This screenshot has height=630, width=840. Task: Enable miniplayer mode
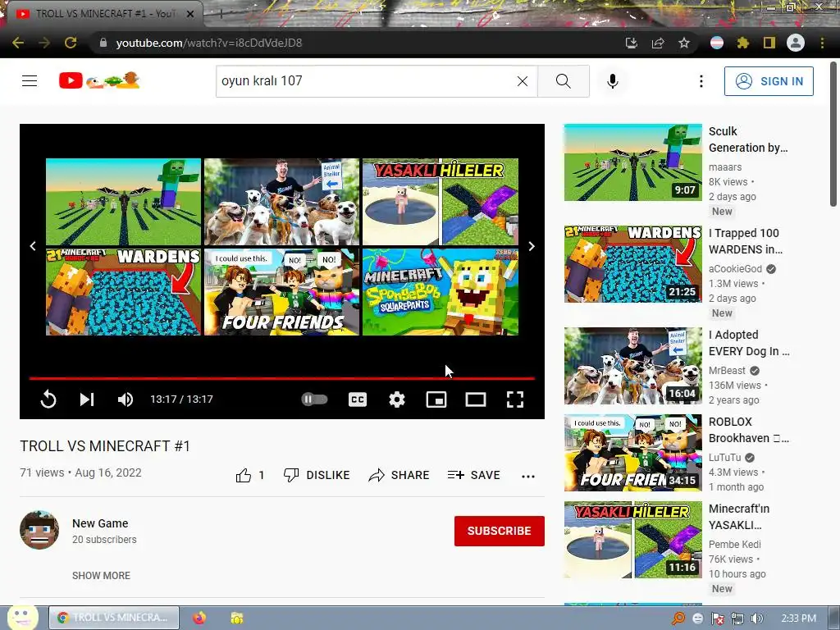(436, 399)
